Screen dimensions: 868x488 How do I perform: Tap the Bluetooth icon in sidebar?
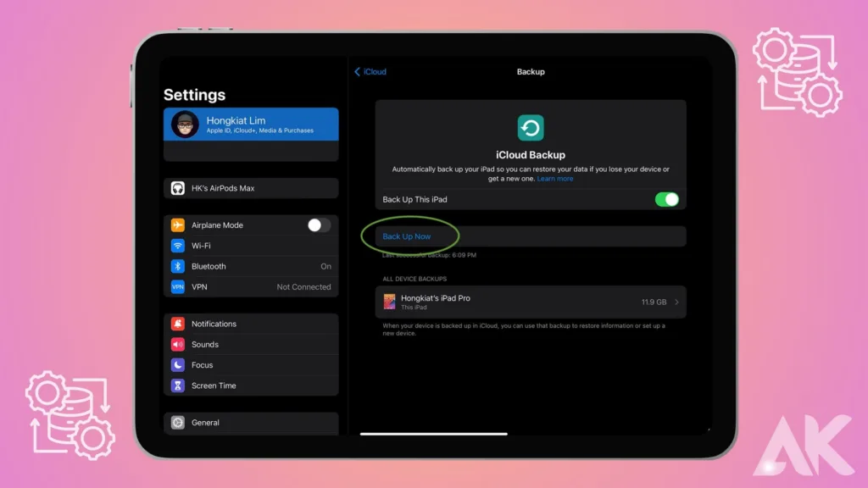tap(178, 266)
